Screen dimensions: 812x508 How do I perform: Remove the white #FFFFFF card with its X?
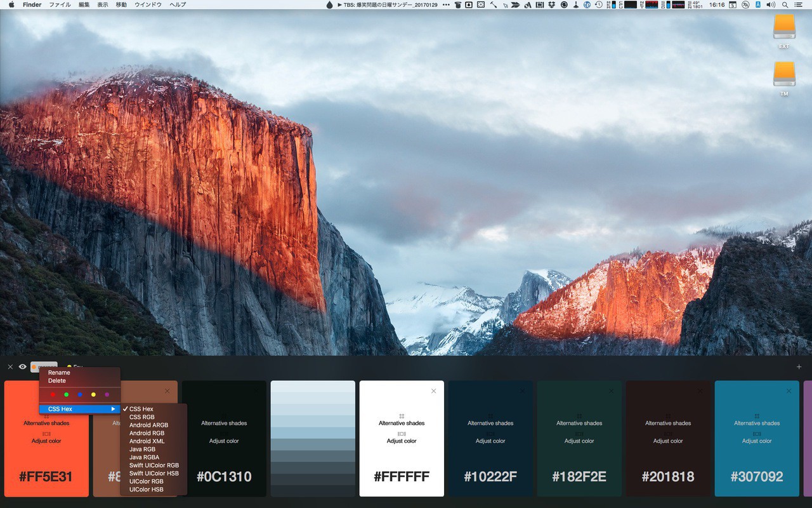click(433, 391)
